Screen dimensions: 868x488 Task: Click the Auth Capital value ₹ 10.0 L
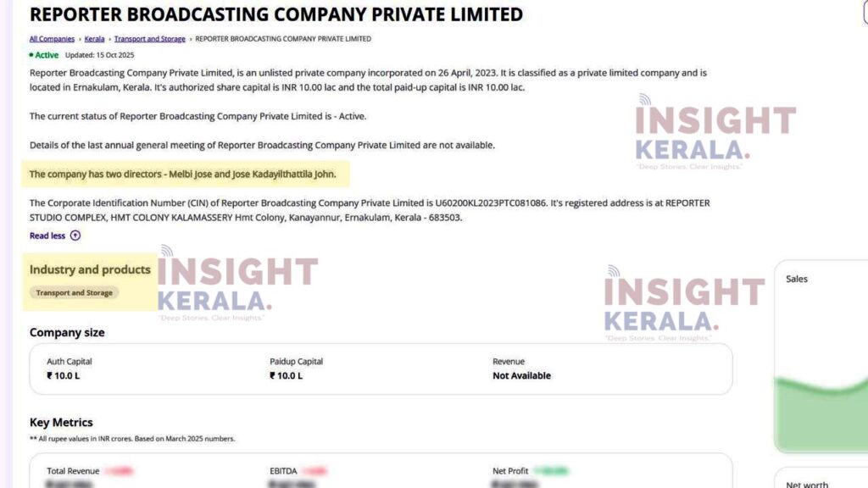tap(64, 375)
